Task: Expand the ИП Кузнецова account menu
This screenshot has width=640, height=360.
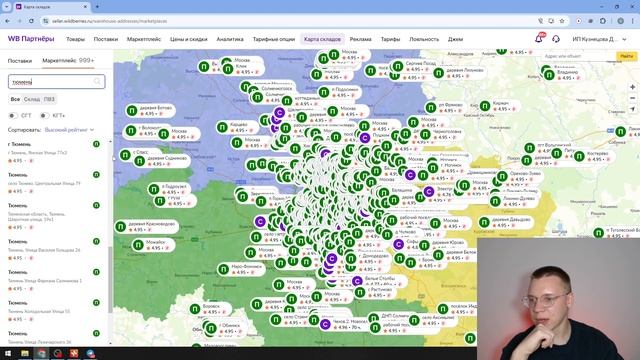Action: point(599,39)
